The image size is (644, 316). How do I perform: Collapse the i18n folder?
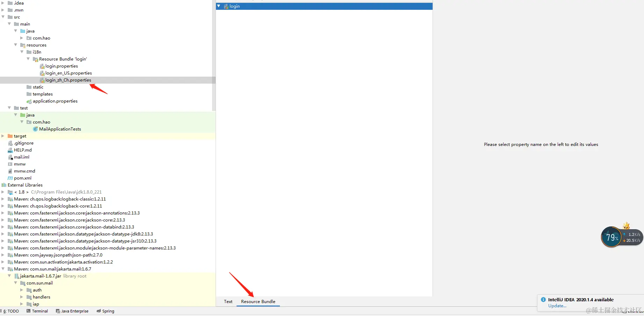(22, 52)
